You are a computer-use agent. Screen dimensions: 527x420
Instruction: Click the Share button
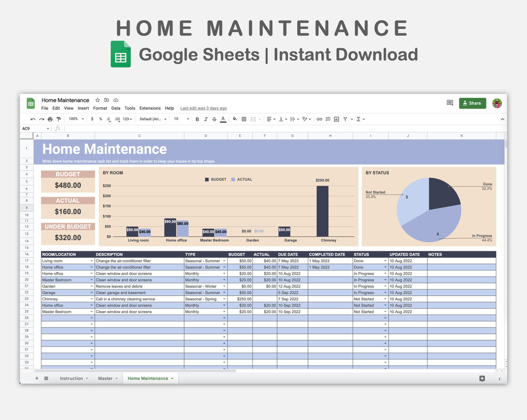pyautogui.click(x=473, y=103)
